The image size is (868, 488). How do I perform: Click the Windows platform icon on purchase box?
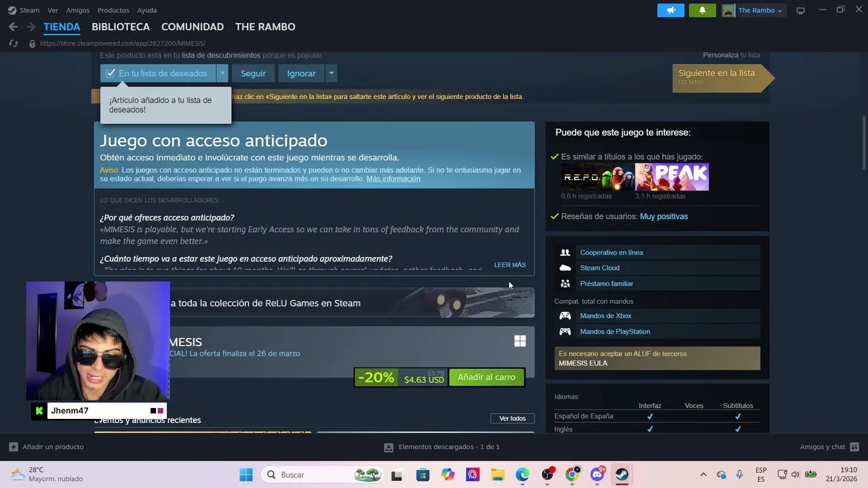pyautogui.click(x=520, y=341)
